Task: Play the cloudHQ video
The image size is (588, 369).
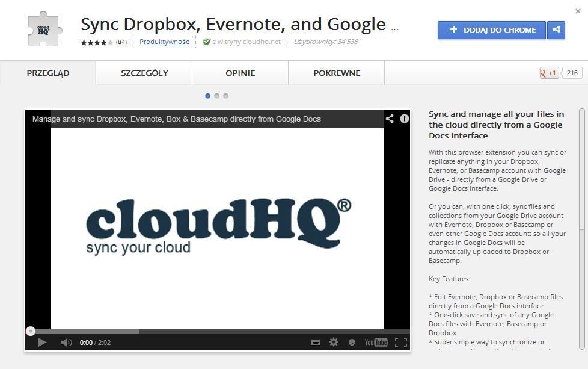Action: (x=42, y=343)
